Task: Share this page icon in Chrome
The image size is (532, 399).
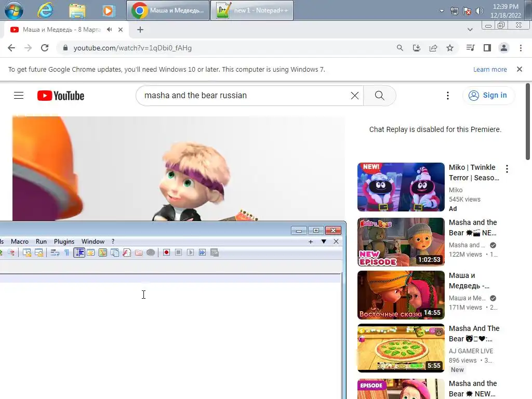Action: (433, 48)
